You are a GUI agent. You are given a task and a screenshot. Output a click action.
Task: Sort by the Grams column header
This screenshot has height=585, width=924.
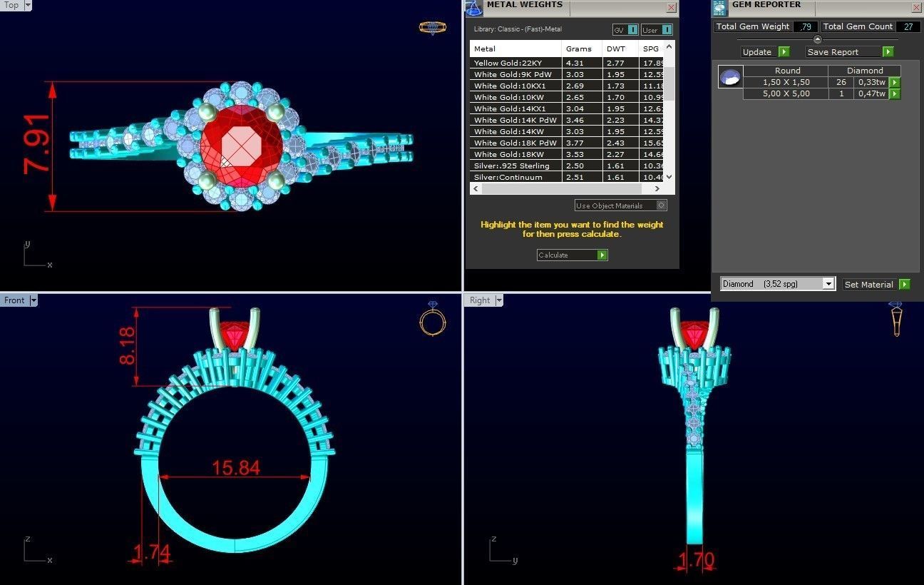coord(582,49)
